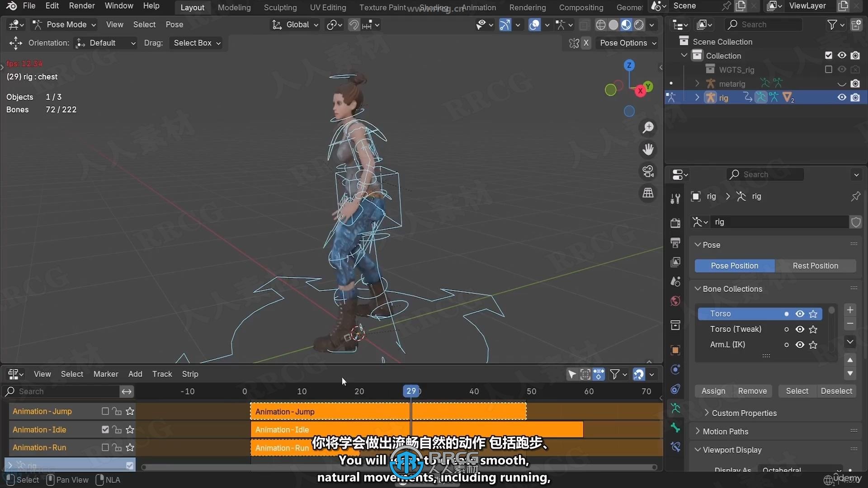Toggle rig visibility eye in outliner
Image resolution: width=868 pixels, height=488 pixels.
tap(842, 98)
